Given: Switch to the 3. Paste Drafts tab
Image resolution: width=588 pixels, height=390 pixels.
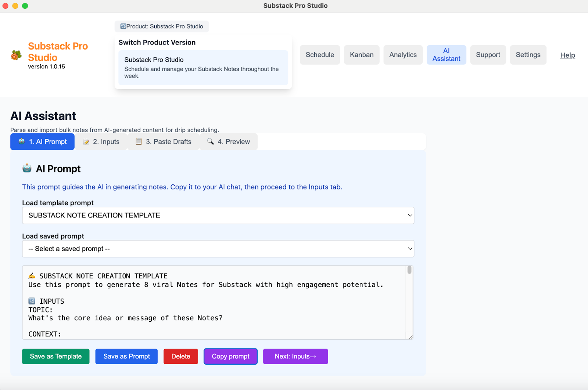Looking at the screenshot, I should [x=164, y=142].
